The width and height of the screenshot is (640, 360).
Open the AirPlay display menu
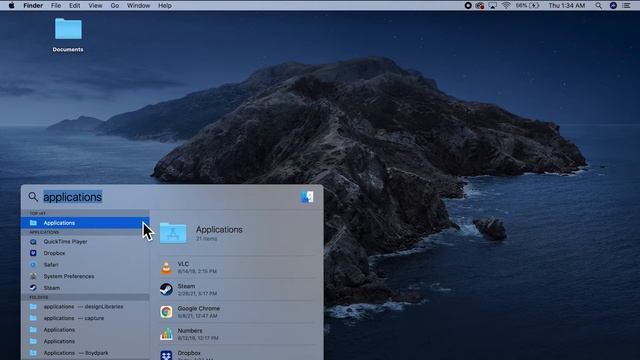click(493, 5)
